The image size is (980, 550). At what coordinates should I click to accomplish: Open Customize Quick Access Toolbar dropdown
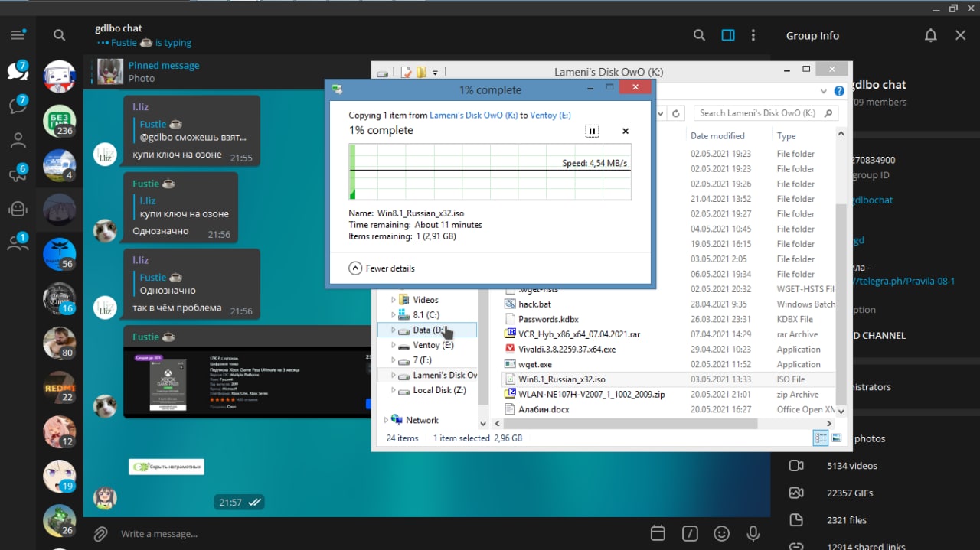pos(435,73)
